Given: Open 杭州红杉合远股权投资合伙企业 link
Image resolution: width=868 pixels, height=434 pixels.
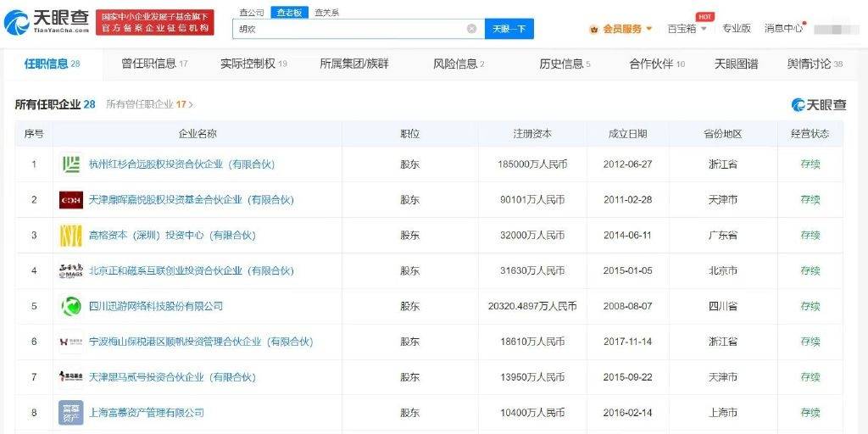Looking at the screenshot, I should pos(181,164).
